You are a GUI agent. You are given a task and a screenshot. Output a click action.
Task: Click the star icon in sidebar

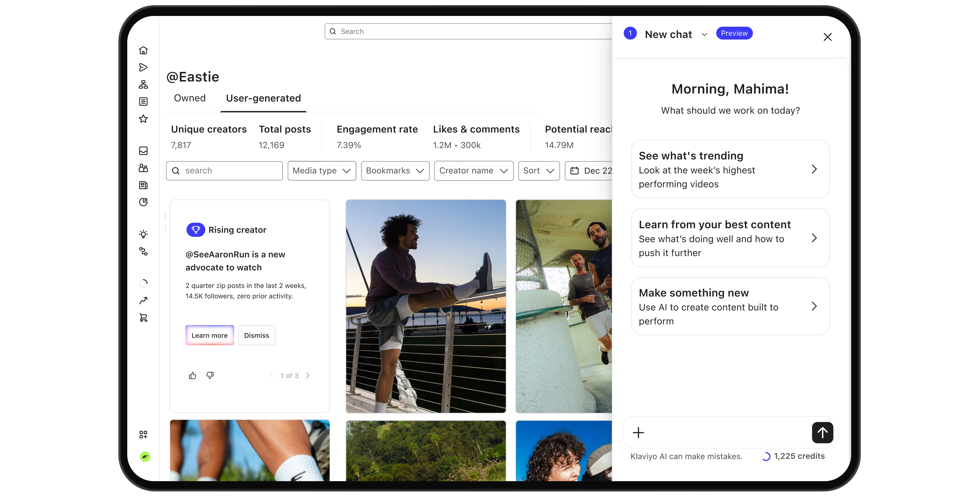pos(143,119)
